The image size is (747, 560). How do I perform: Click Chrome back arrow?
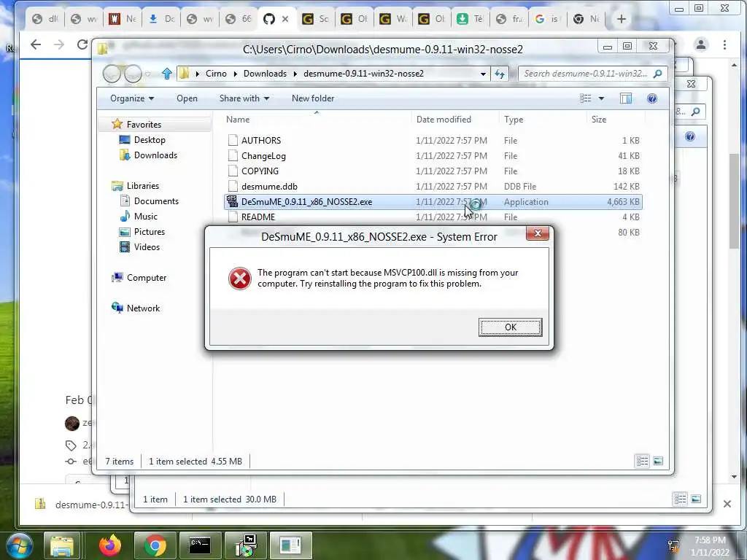click(36, 44)
